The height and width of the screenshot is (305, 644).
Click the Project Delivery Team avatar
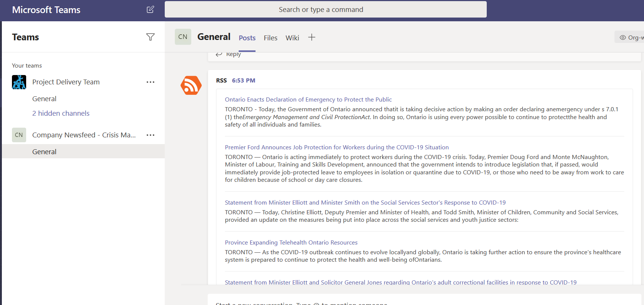[19, 82]
